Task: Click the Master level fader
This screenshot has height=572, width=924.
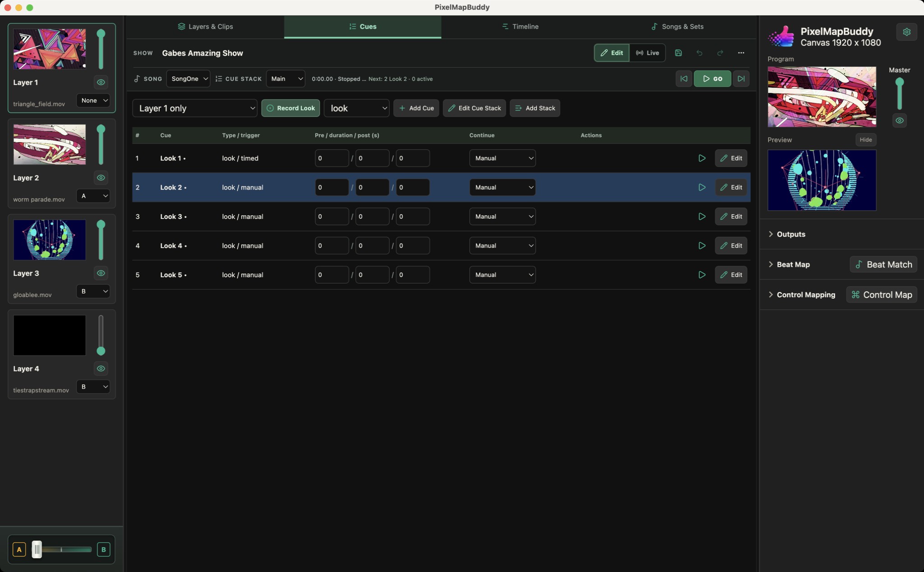Action: coord(899,94)
